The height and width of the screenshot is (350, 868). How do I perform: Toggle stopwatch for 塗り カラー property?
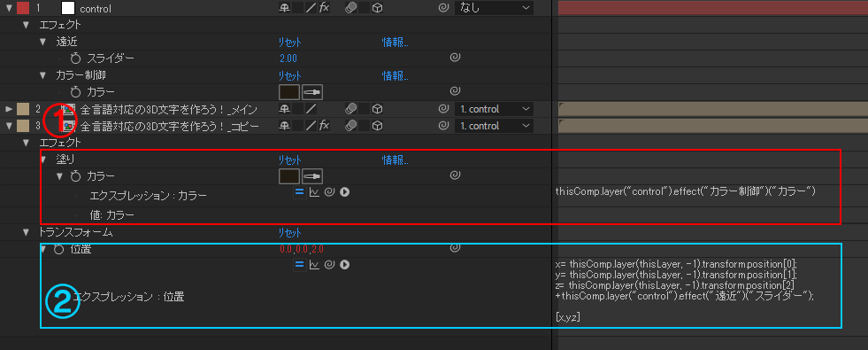(x=76, y=176)
